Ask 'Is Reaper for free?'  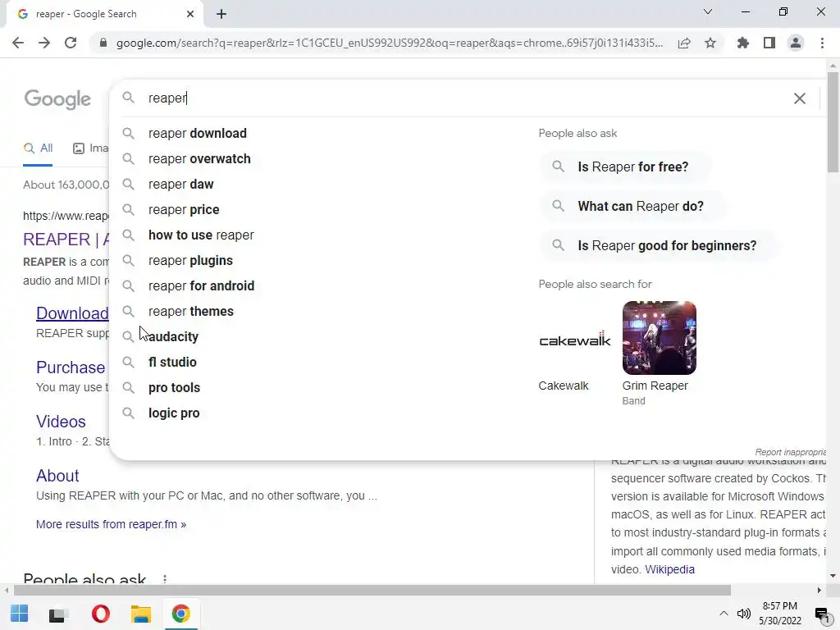pyautogui.click(x=625, y=167)
